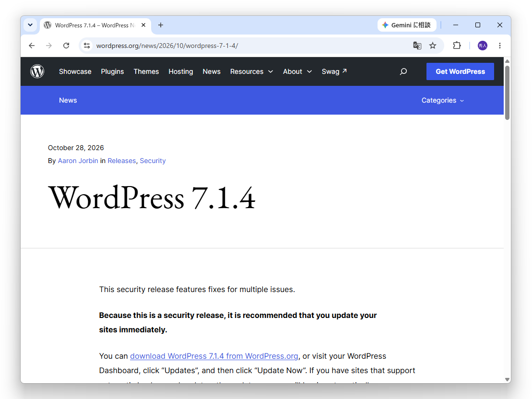
Task: Open the tab search dropdown arrow
Action: [x=30, y=25]
